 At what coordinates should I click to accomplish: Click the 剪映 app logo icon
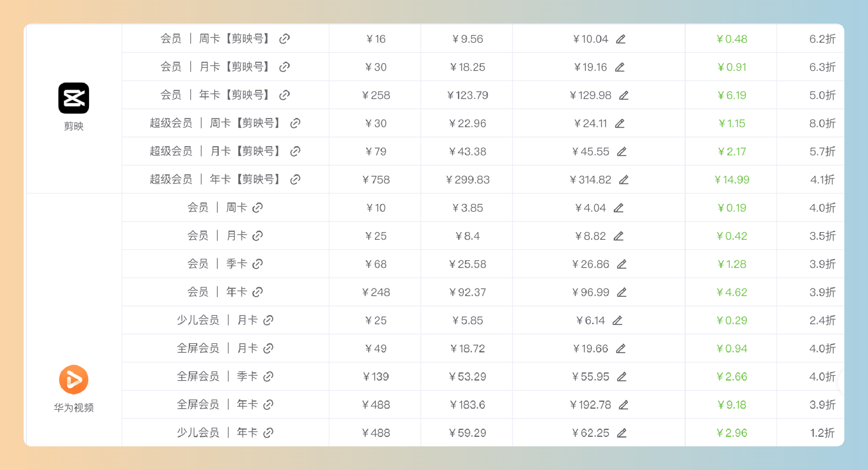(x=74, y=98)
